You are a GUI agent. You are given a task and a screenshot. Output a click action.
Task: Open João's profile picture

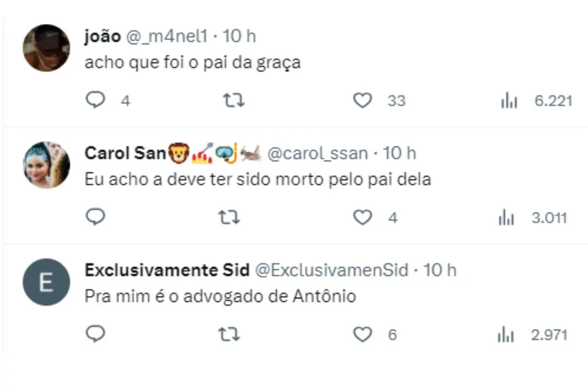point(47,48)
